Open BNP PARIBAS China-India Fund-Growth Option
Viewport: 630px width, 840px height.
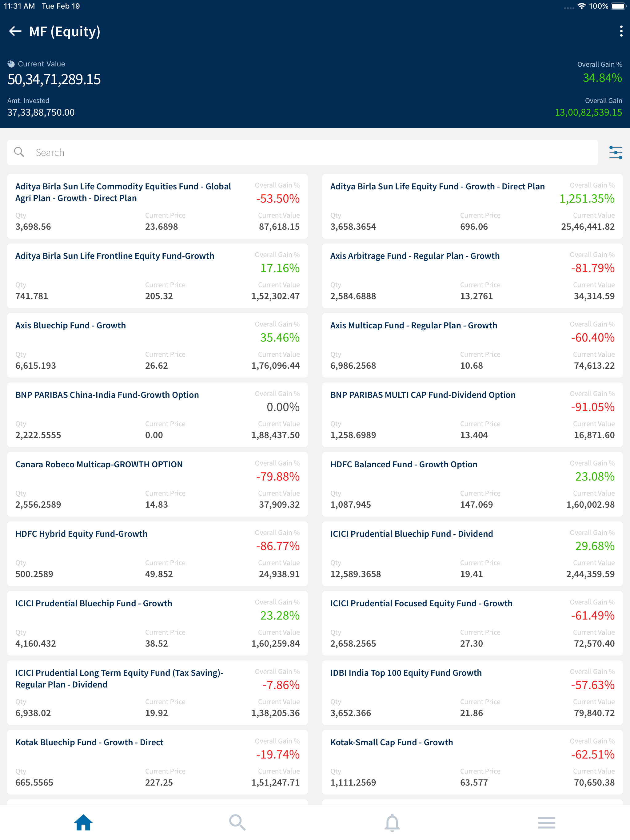[x=157, y=415]
